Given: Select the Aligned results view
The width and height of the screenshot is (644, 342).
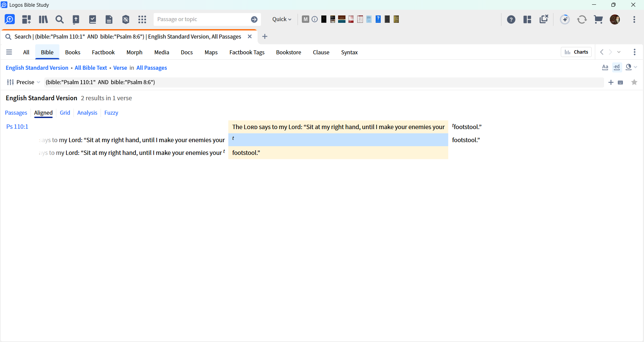Looking at the screenshot, I should point(43,113).
